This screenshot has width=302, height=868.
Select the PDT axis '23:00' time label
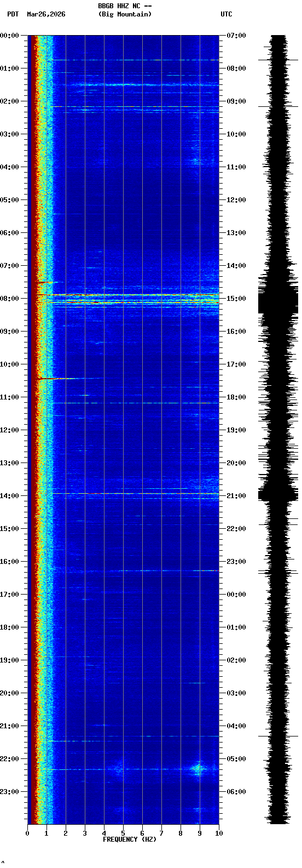(9, 792)
